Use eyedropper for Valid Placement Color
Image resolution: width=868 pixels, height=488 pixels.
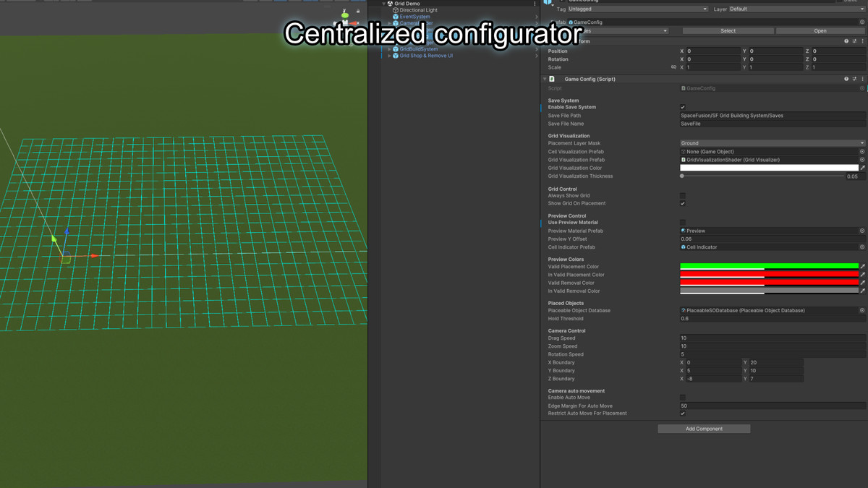coord(862,267)
